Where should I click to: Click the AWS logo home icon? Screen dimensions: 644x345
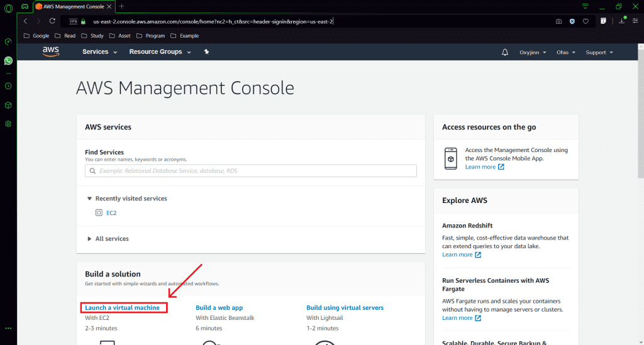tap(51, 52)
